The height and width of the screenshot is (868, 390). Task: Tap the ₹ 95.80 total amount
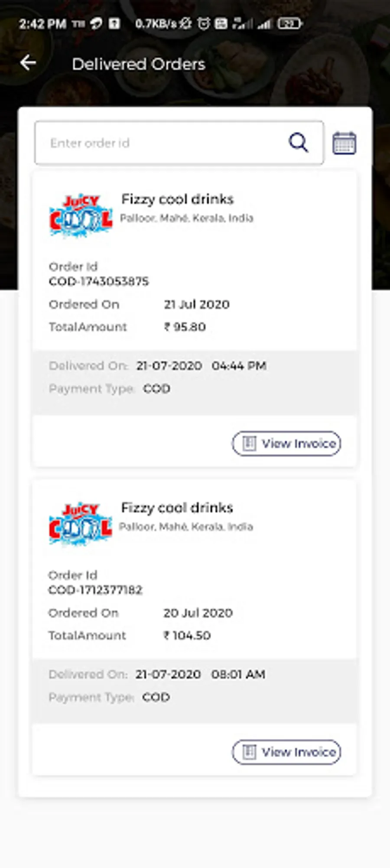(185, 327)
